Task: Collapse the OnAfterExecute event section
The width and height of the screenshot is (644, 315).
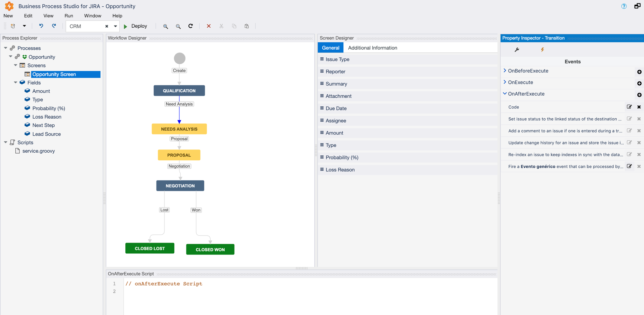Action: coord(505,94)
